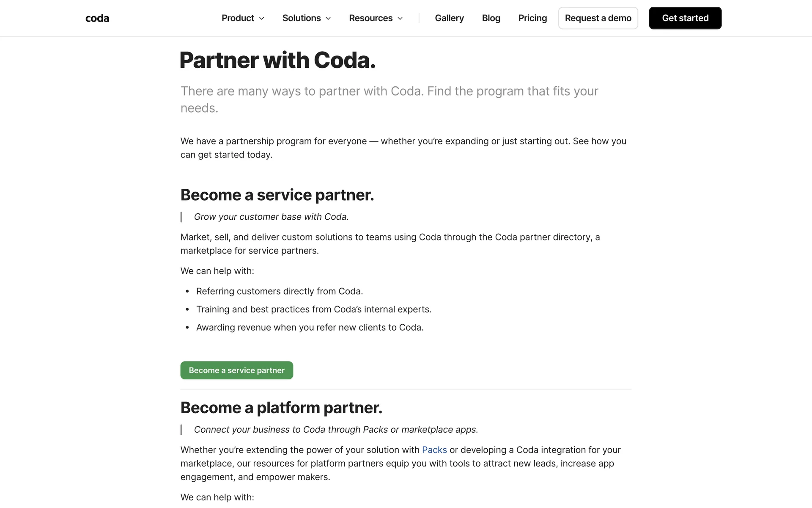Go to the Gallery page

[449, 18]
